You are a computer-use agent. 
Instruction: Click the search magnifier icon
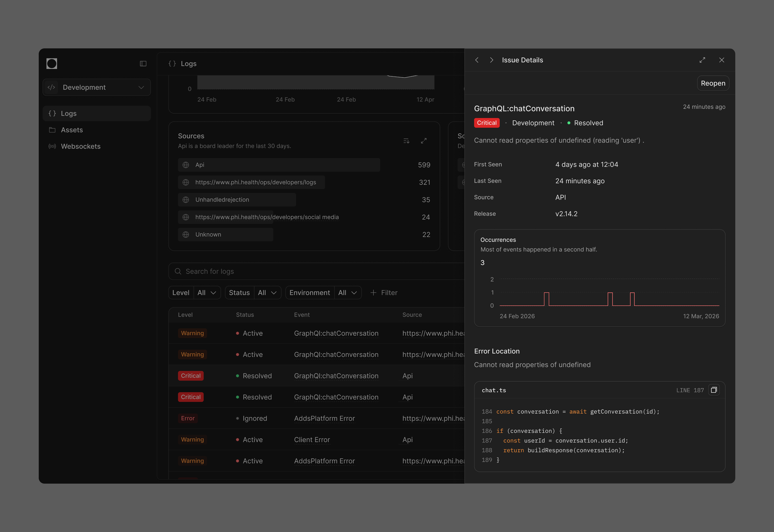point(178,271)
